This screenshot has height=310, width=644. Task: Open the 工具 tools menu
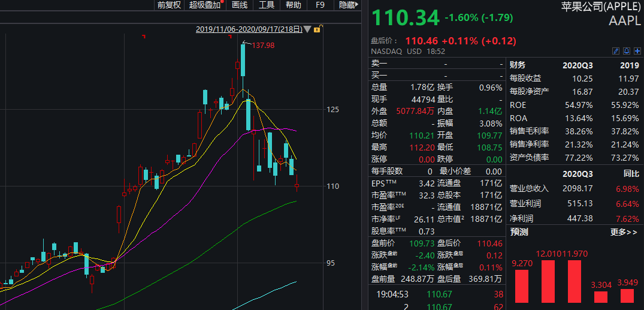[267, 5]
